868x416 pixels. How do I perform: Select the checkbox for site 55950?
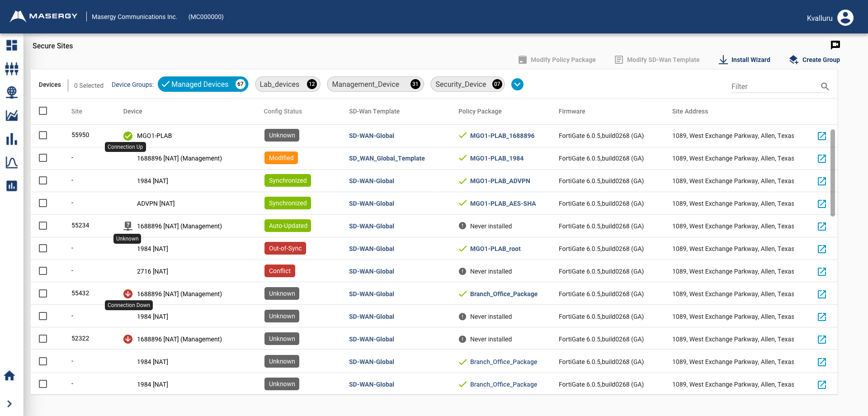pyautogui.click(x=43, y=135)
